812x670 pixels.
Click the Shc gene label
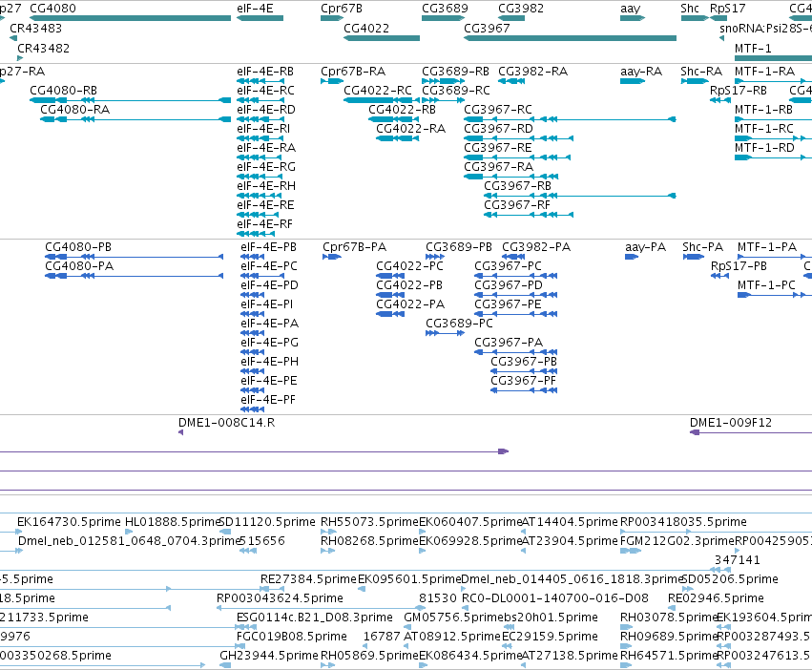690,9
